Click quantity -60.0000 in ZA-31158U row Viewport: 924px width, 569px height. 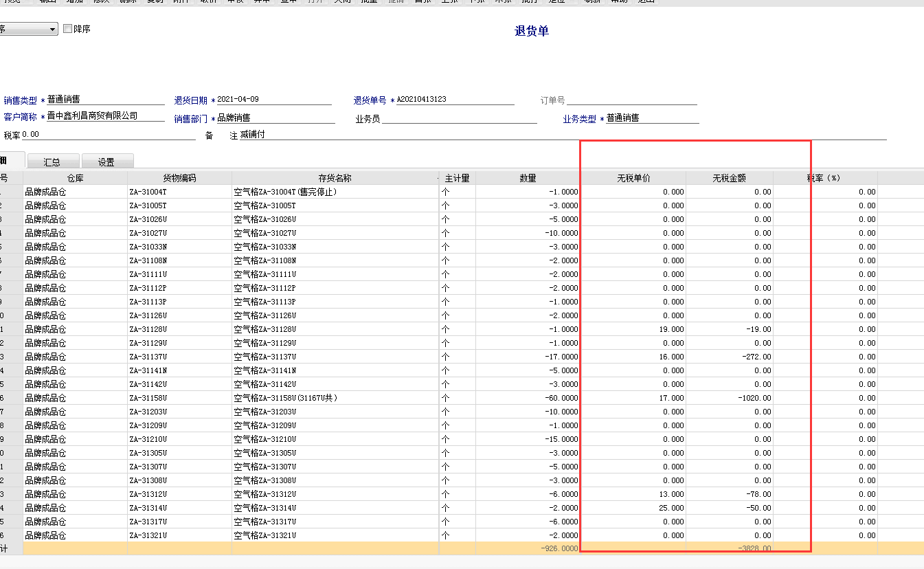pyautogui.click(x=528, y=398)
